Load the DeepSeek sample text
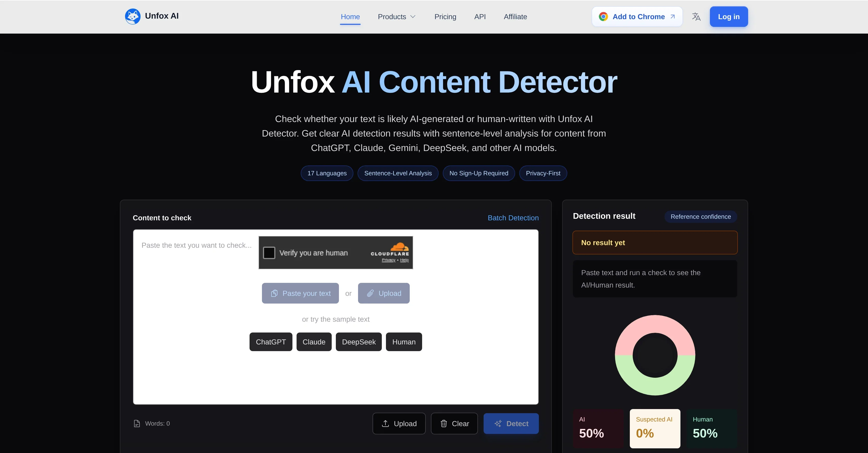This screenshot has height=453, width=868. point(359,342)
